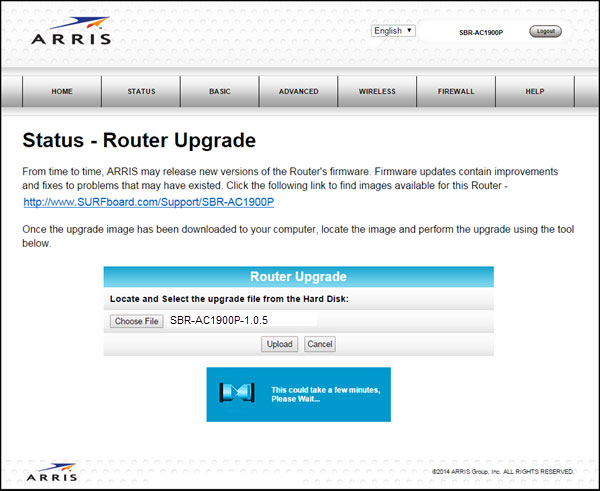Image resolution: width=600 pixels, height=491 pixels.
Task: Click the Upload button
Action: [279, 344]
